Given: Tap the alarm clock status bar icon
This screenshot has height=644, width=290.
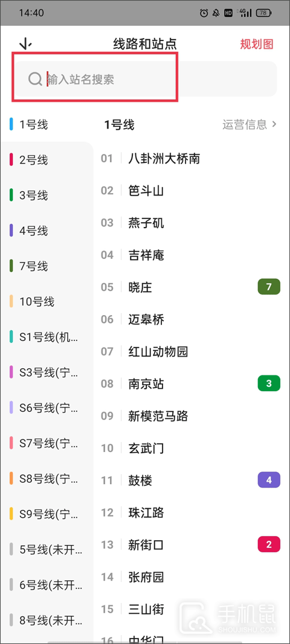Looking at the screenshot, I should (x=204, y=13).
